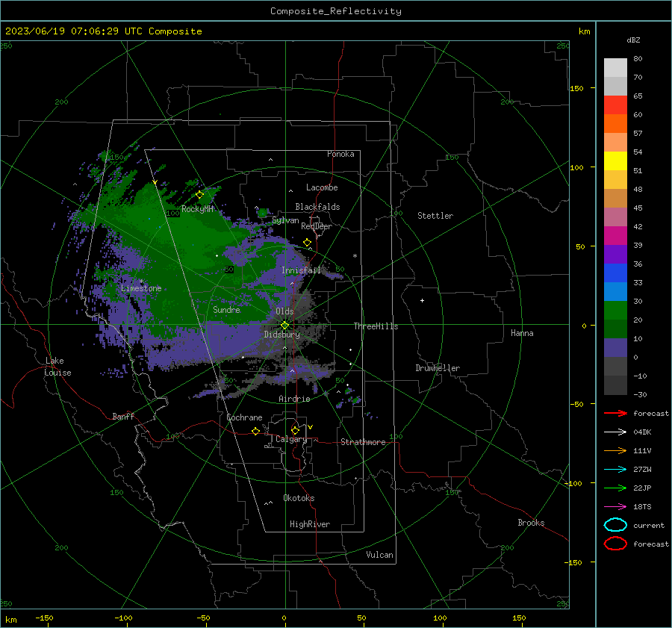The width and height of the screenshot is (672, 628).
Task: Pick the cyan 27ZW arrow legend icon
Action: [x=615, y=470]
